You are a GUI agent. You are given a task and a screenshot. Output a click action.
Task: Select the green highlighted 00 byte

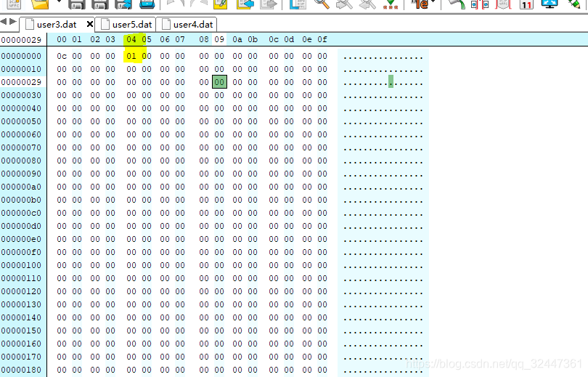coord(219,82)
